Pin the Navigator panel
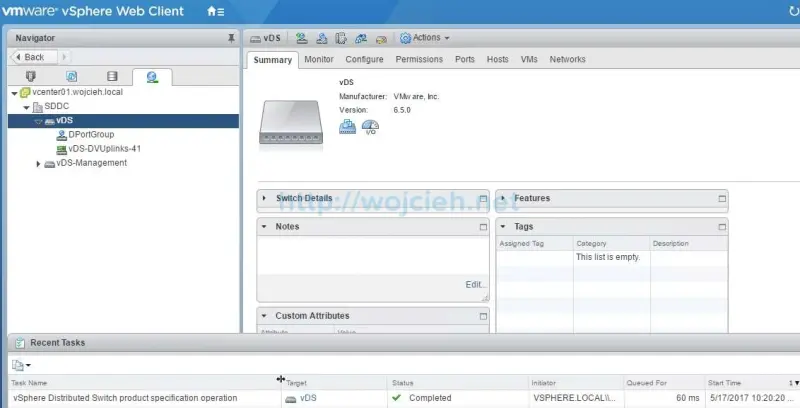 click(231, 38)
